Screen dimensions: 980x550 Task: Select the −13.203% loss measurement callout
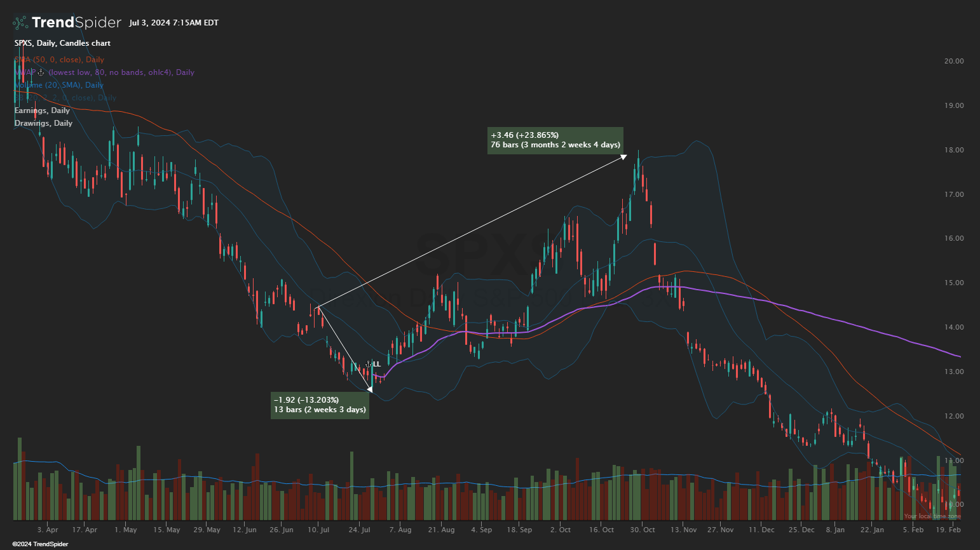pos(320,405)
